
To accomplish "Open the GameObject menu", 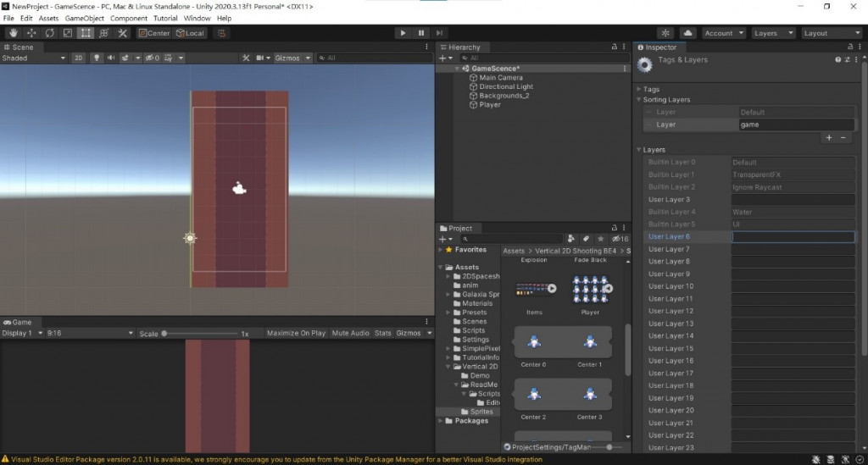I will pos(84,19).
